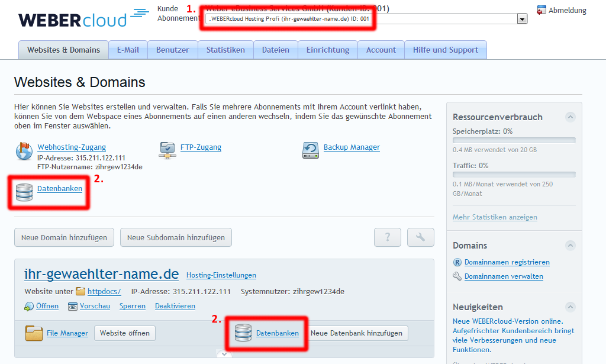Click the Abmeldung logout icon
This screenshot has height=364, width=606.
tap(541, 11)
